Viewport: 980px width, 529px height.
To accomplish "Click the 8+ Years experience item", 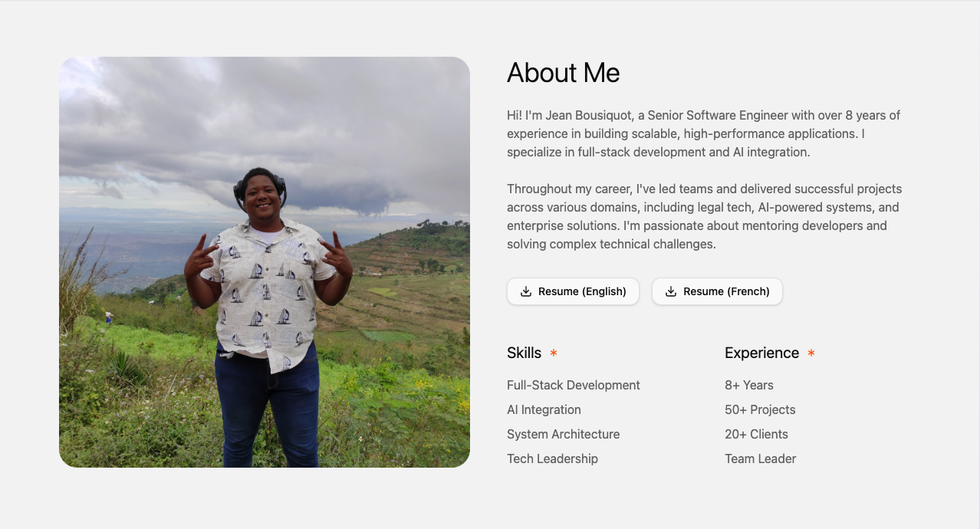I will 749,385.
